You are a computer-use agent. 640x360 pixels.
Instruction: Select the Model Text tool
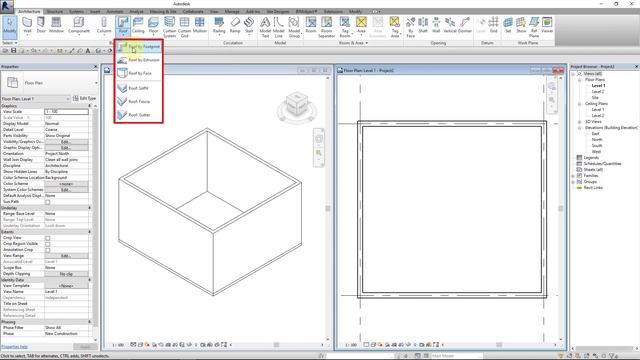point(265,27)
